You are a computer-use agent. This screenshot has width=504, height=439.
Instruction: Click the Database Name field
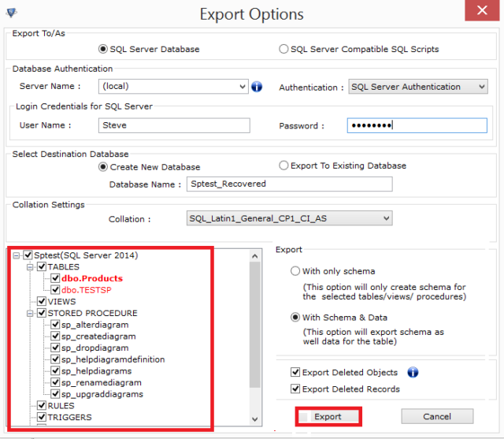click(289, 184)
